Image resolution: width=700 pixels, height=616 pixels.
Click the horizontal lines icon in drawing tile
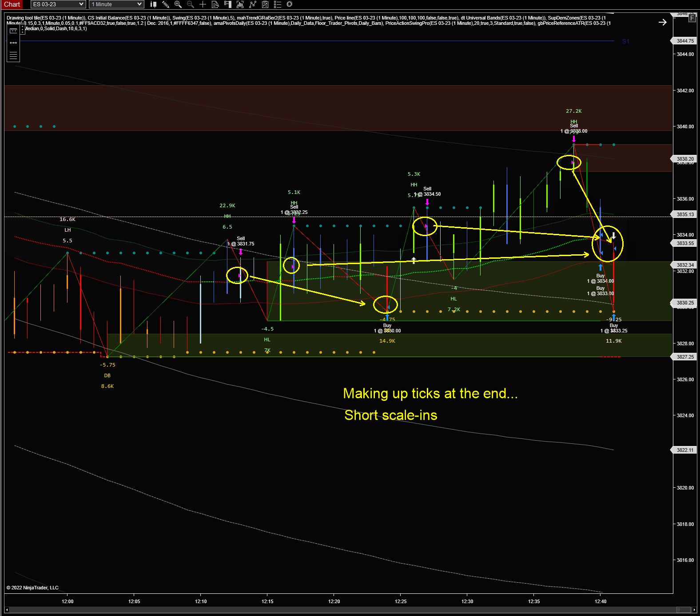(x=13, y=55)
